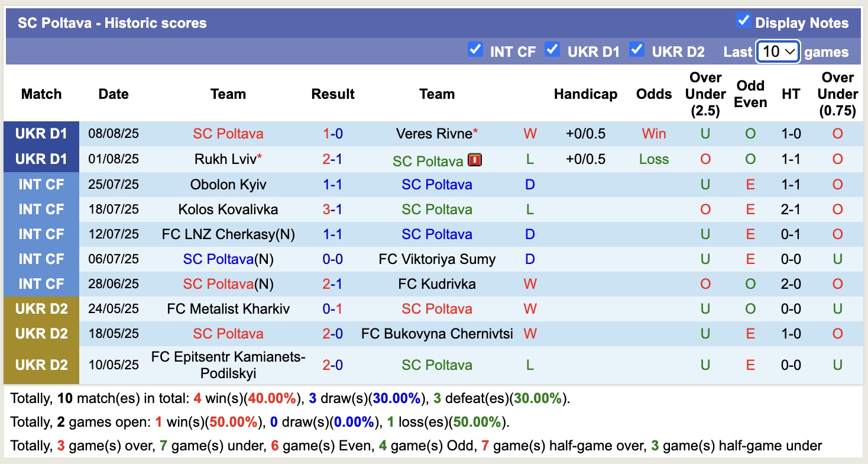Image resolution: width=868 pixels, height=464 pixels.
Task: Click FC Viktoriya Sumy team name
Action: coord(436,259)
